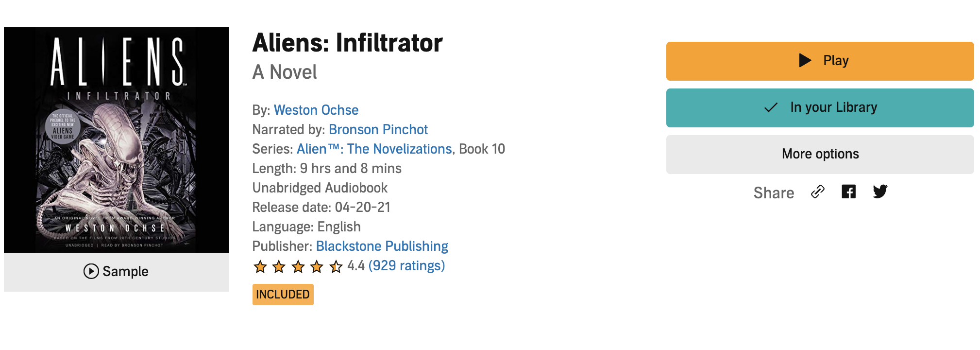Click the A Novel subtitle
This screenshot has height=350, width=980.
click(285, 72)
